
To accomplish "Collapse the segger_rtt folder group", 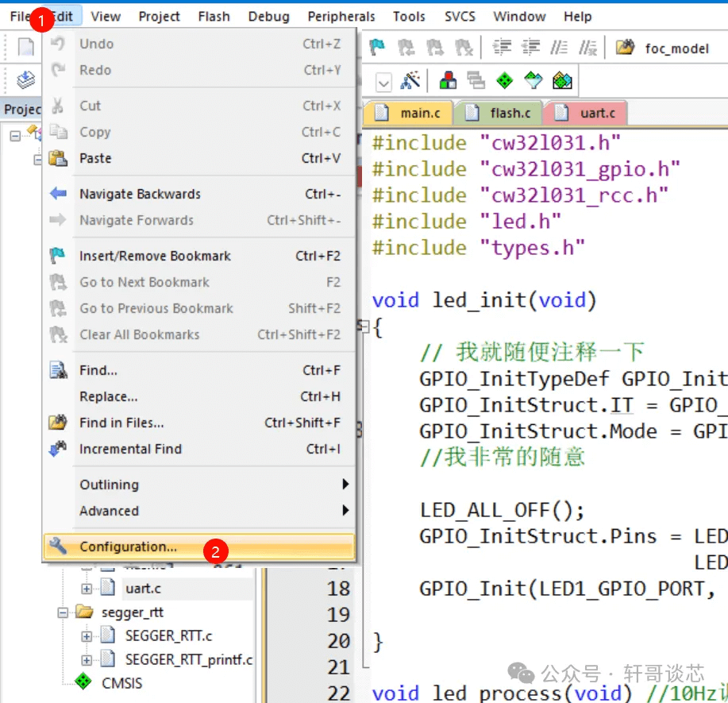I will click(x=64, y=612).
